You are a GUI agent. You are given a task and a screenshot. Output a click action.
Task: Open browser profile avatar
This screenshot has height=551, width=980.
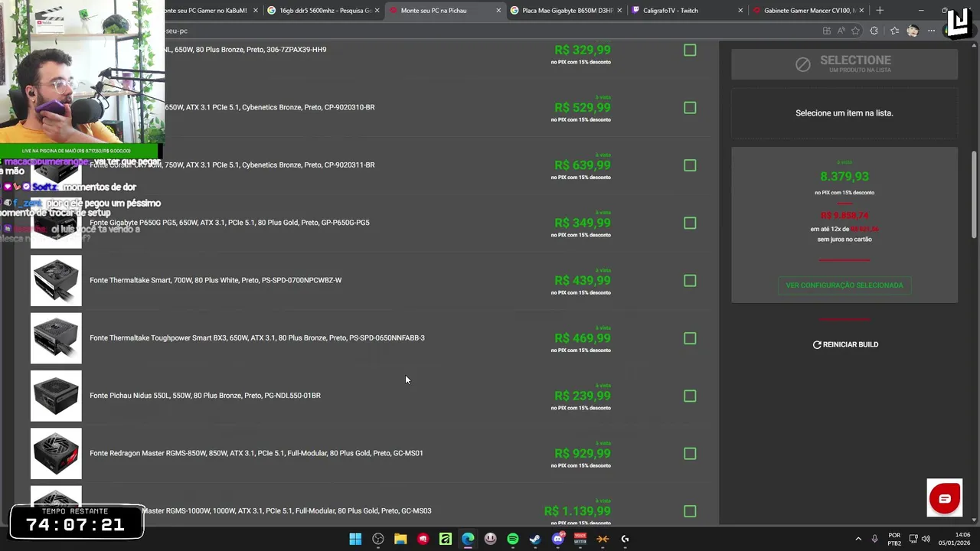(913, 31)
